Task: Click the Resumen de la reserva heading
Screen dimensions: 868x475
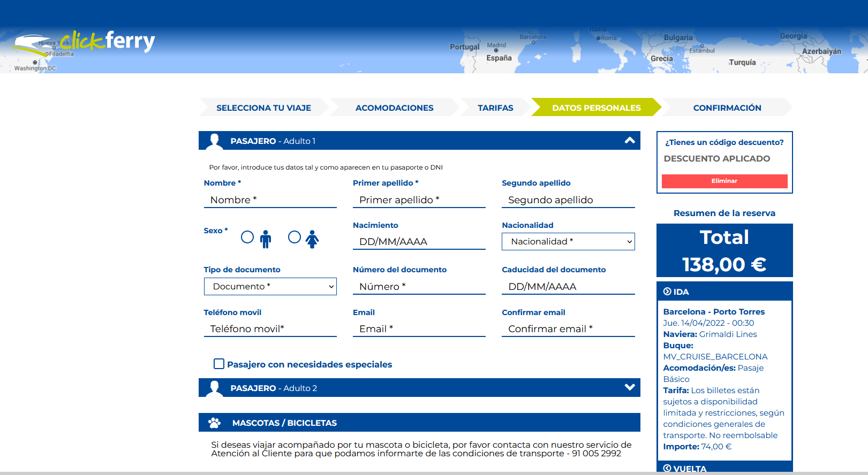Action: coord(724,213)
